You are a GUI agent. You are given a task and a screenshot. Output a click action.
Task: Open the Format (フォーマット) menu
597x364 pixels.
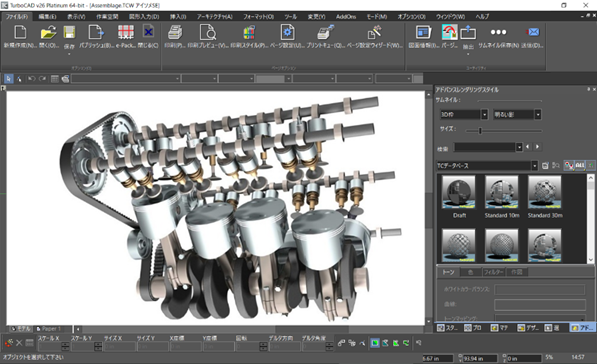pos(258,17)
